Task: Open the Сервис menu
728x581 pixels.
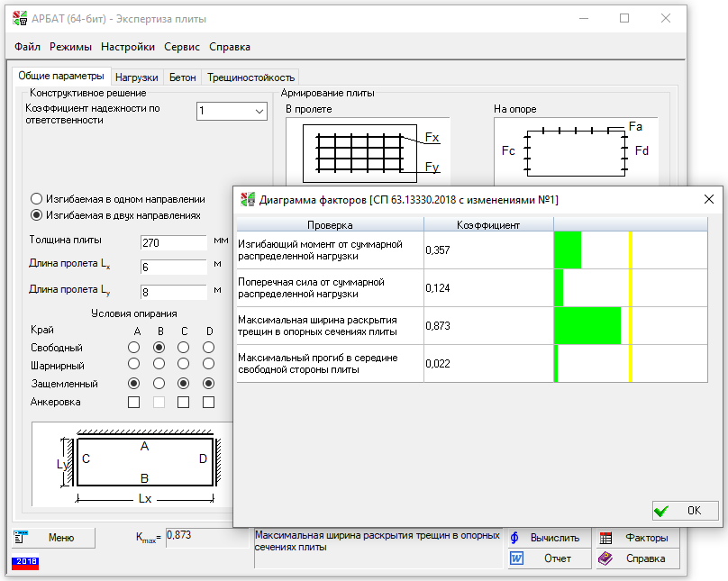Action: pyautogui.click(x=183, y=47)
